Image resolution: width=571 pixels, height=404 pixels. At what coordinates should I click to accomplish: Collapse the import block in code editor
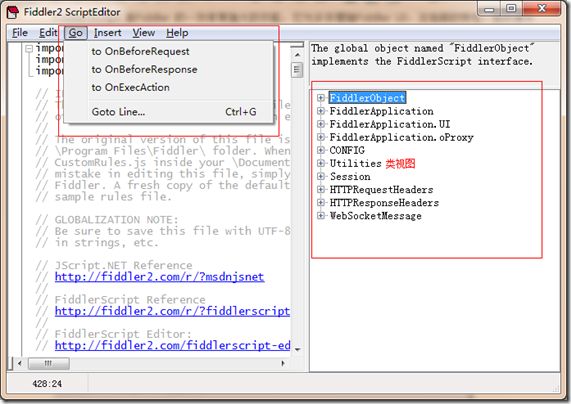point(29,48)
